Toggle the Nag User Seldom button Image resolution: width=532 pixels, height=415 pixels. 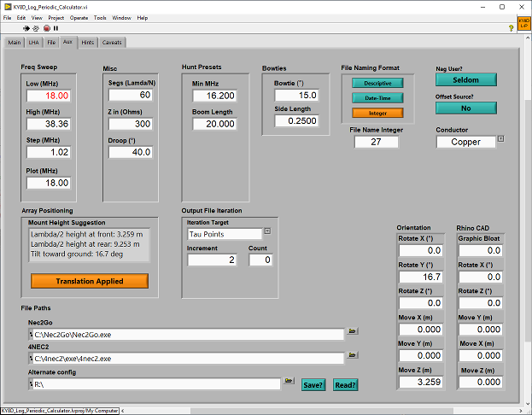pyautogui.click(x=466, y=79)
